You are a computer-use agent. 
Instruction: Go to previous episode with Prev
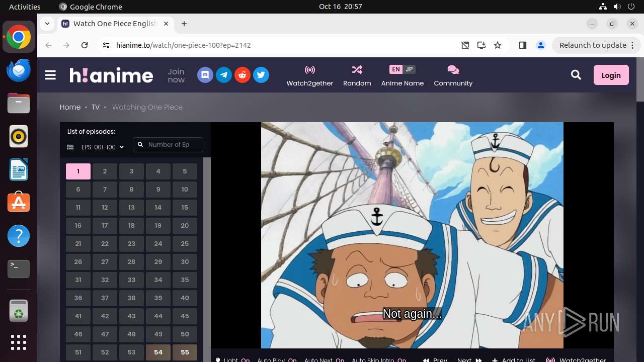pos(435,359)
